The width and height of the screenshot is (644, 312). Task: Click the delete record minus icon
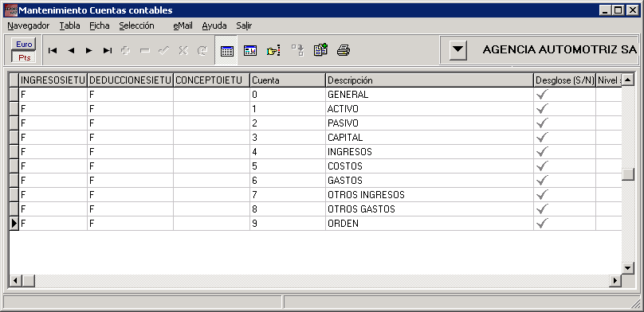144,50
